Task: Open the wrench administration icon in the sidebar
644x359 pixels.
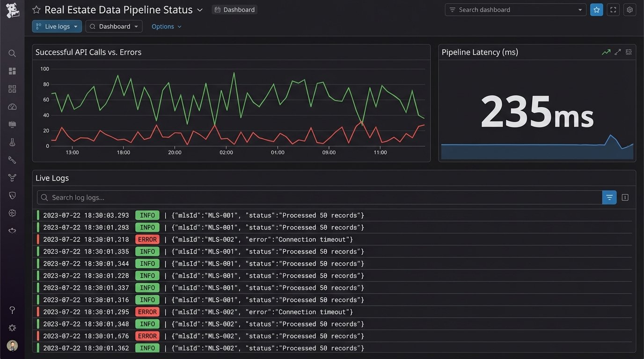Action: (x=12, y=160)
